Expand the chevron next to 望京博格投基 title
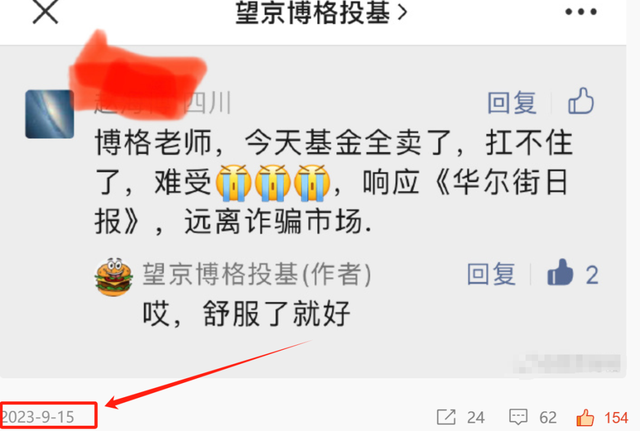 click(403, 13)
